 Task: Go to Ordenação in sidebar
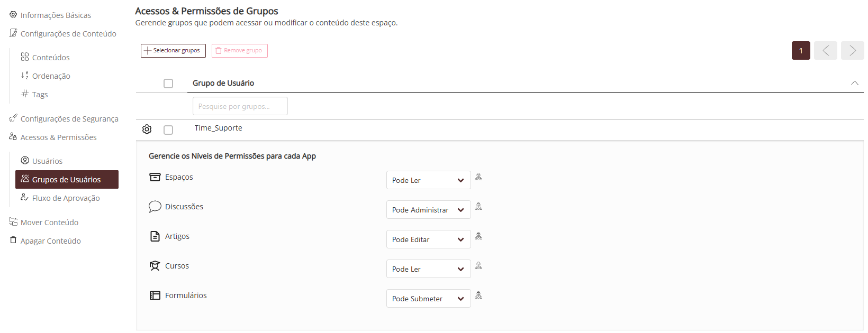51,76
